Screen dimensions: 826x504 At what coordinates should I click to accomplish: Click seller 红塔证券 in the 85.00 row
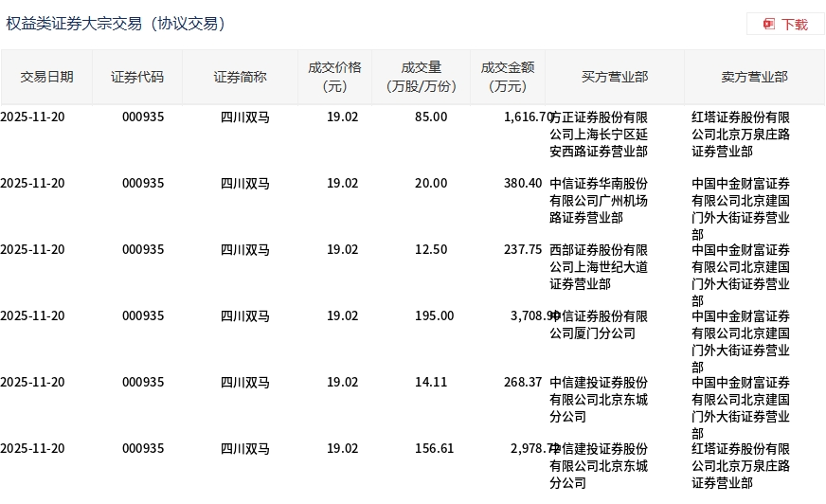tap(741, 135)
